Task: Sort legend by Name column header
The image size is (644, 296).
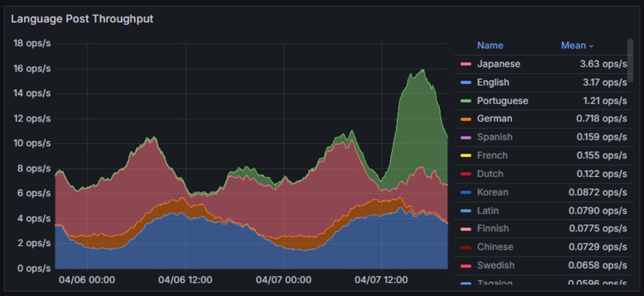Action: [x=490, y=46]
